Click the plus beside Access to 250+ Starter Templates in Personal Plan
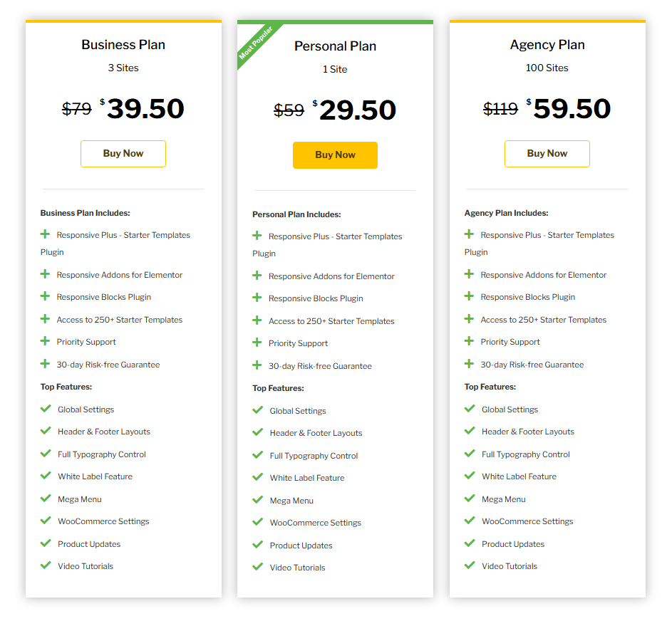Viewport: 672px width, 626px height. 257,320
